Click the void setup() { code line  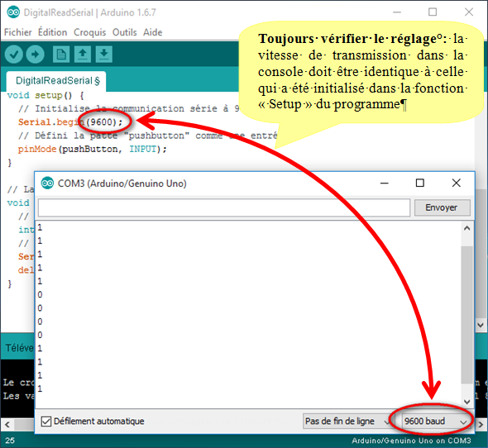click(x=45, y=95)
